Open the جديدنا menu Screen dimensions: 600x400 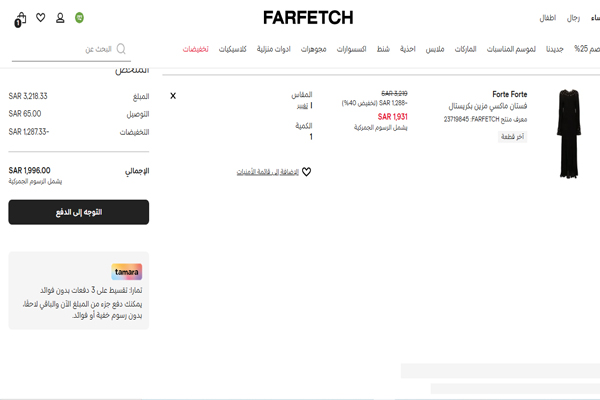[x=554, y=49]
